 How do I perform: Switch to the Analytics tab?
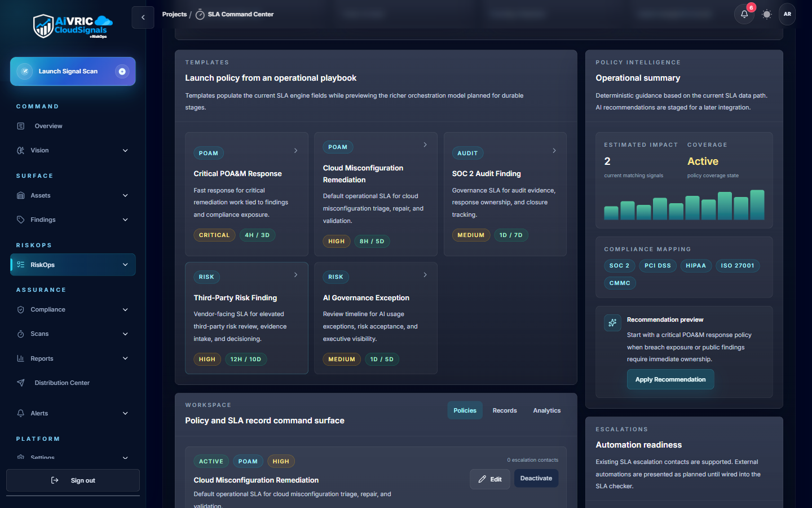(547, 410)
